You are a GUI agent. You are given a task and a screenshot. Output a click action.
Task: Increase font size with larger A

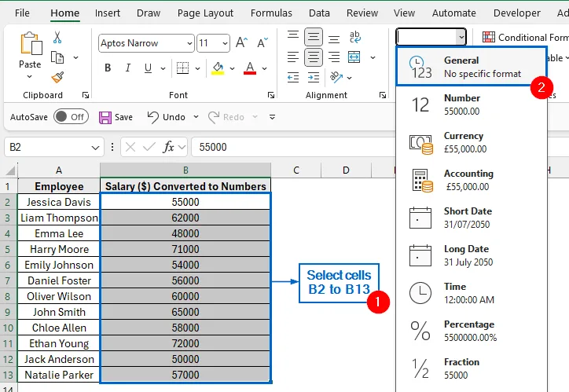pyautogui.click(x=241, y=42)
